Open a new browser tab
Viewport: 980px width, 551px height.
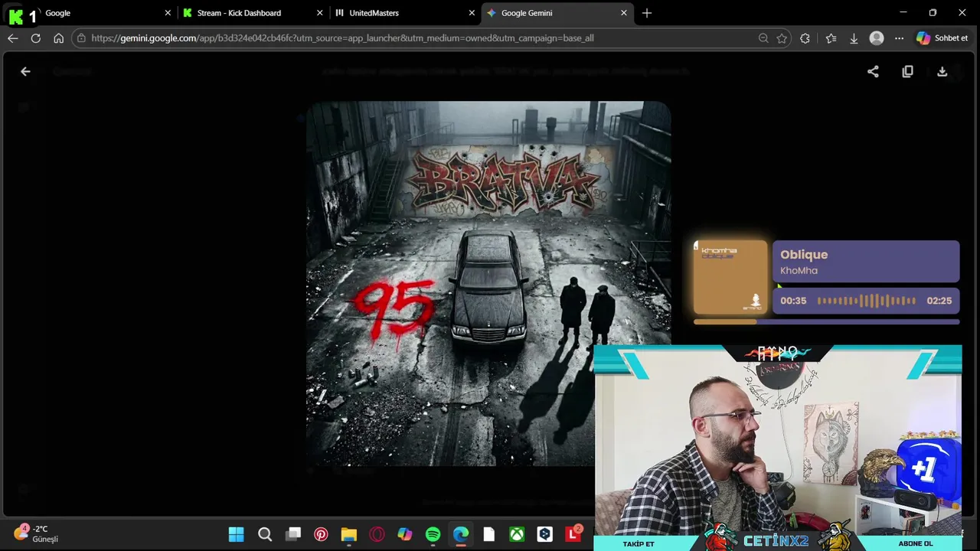click(x=647, y=13)
